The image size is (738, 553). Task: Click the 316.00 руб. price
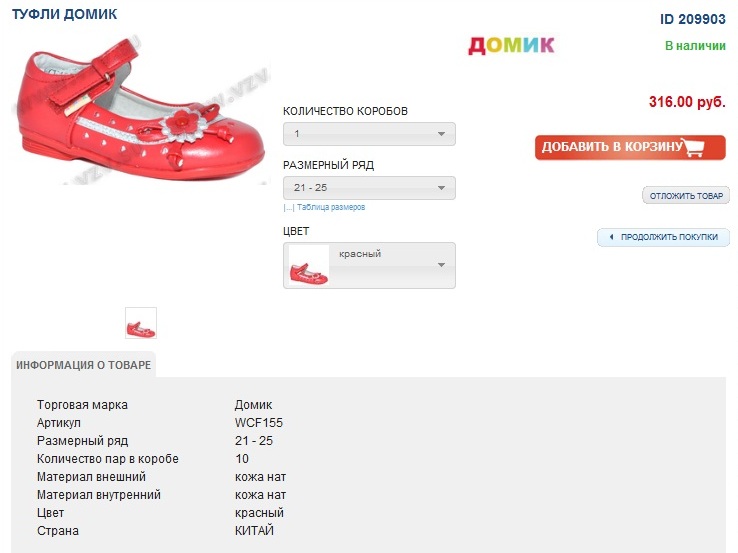coord(686,102)
